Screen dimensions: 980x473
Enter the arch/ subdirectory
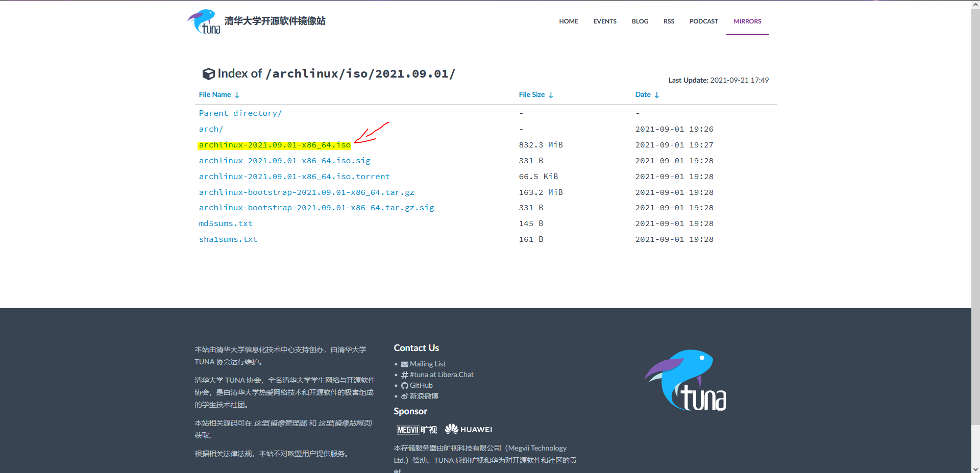(x=210, y=129)
